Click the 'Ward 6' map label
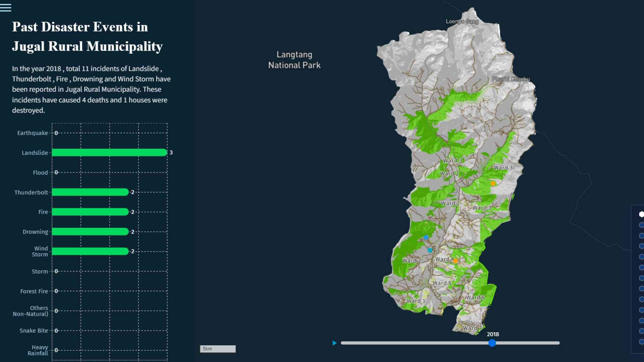 click(x=475, y=297)
